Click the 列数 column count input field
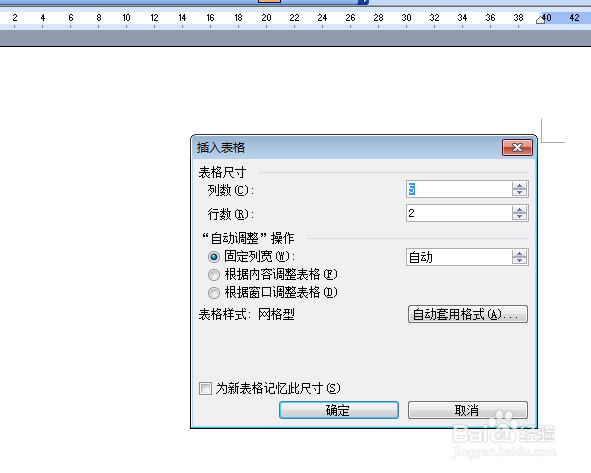The width and height of the screenshot is (591, 473). tap(459, 189)
